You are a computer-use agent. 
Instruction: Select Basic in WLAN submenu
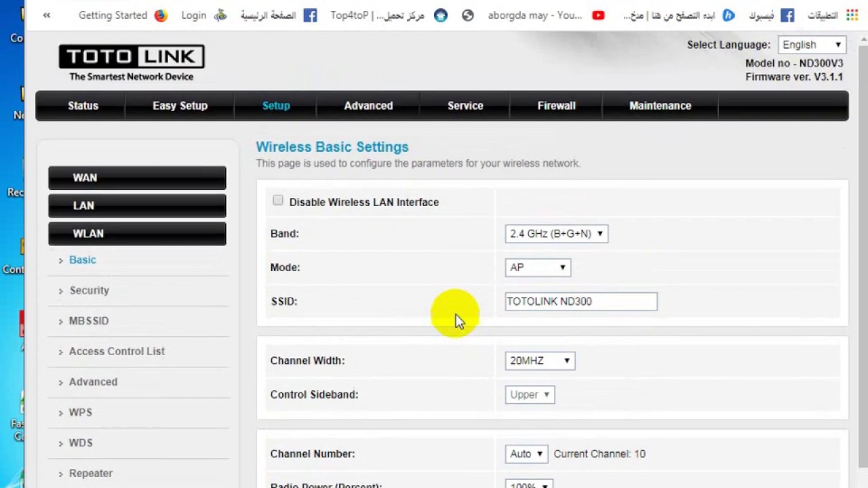point(83,260)
